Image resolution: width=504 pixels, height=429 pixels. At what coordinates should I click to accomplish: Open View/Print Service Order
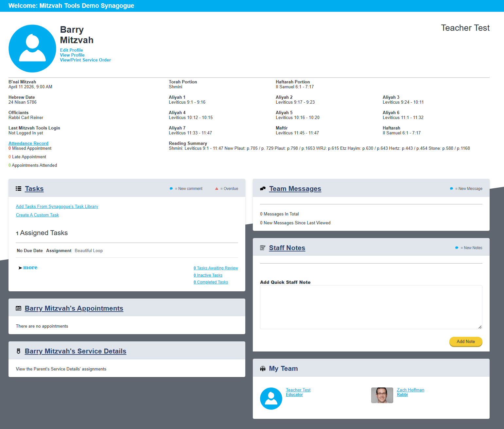[85, 60]
